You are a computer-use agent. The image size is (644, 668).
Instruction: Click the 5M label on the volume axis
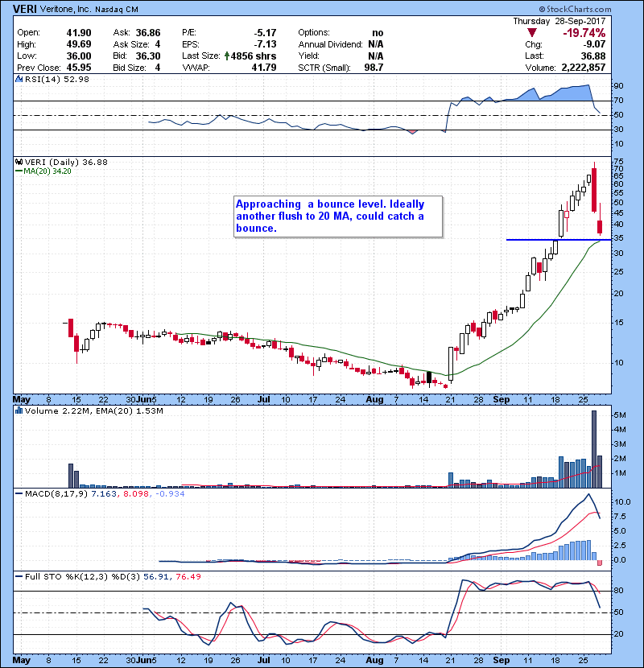(619, 415)
